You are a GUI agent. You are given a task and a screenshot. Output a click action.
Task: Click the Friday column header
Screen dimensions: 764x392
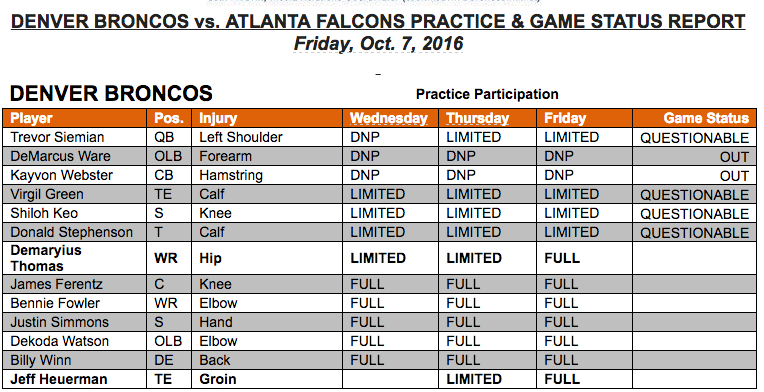(x=565, y=118)
